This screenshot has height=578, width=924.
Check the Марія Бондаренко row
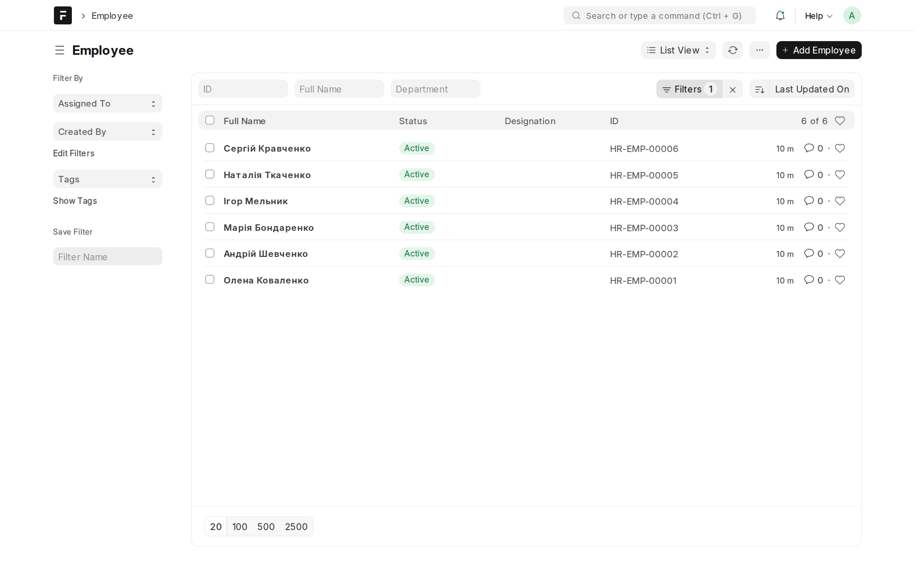210,227
